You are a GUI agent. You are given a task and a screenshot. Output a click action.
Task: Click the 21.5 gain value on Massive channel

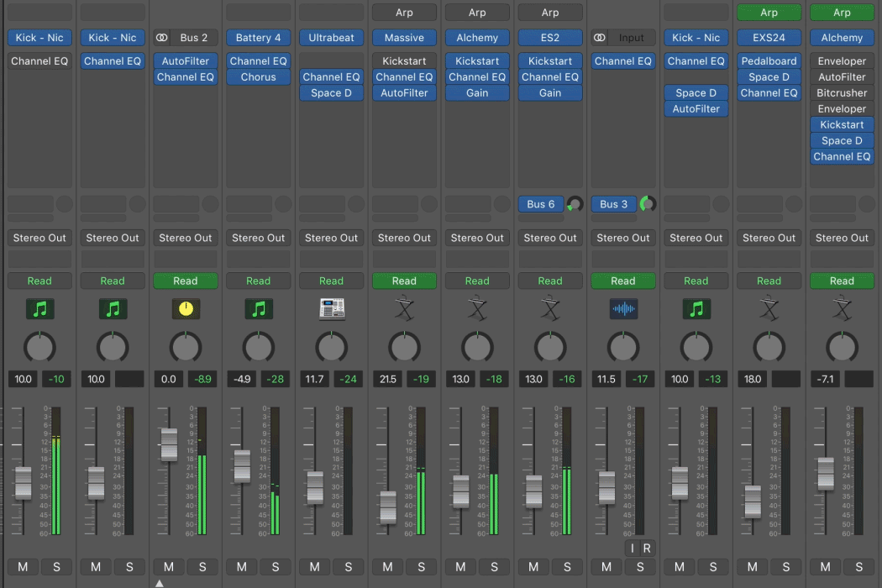387,379
